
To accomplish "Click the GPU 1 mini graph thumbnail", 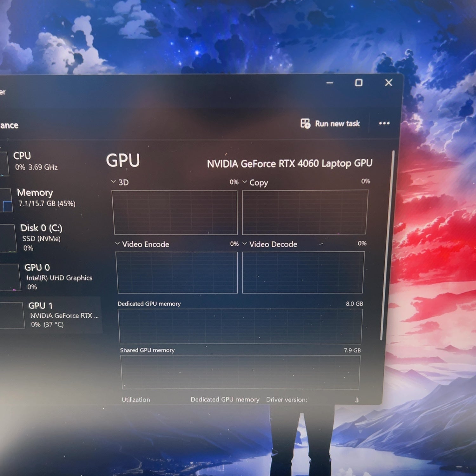I will (12, 315).
